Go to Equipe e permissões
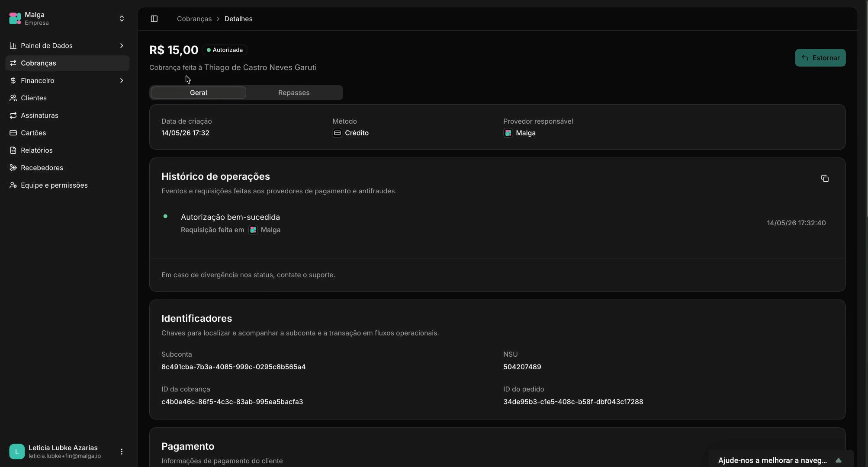The width and height of the screenshot is (868, 467). (x=68, y=185)
